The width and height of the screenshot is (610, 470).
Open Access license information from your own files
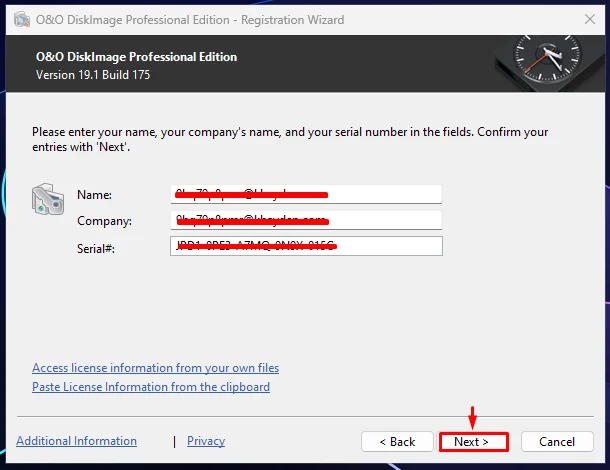pos(156,368)
